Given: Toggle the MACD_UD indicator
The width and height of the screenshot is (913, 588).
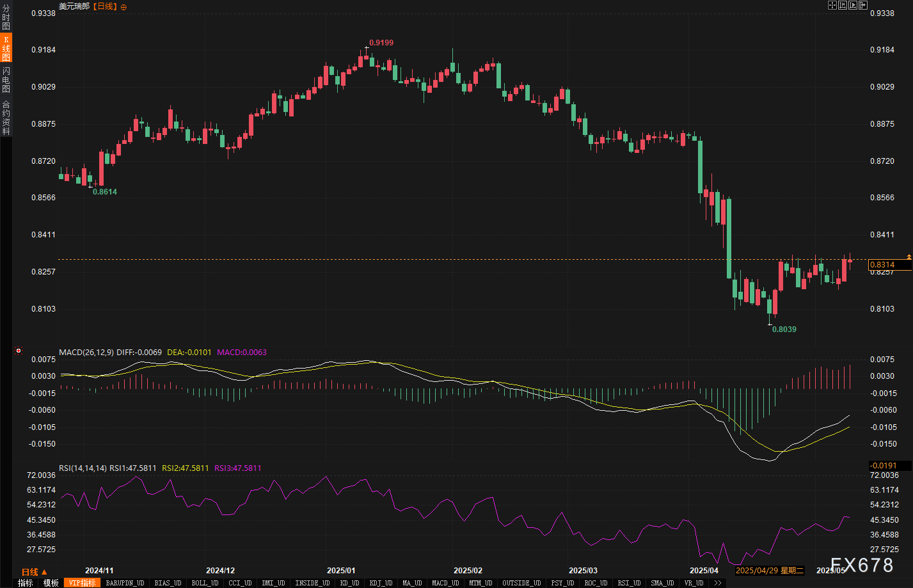Looking at the screenshot, I should click(x=445, y=583).
